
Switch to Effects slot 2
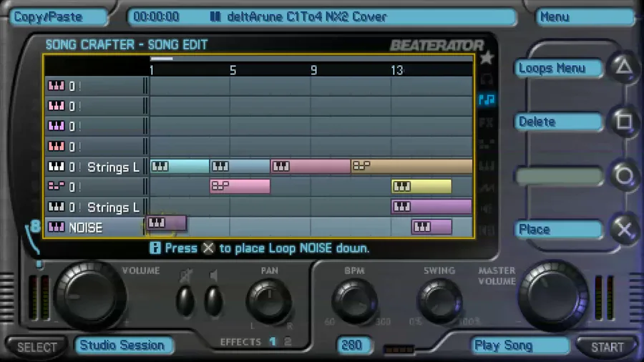(x=288, y=341)
